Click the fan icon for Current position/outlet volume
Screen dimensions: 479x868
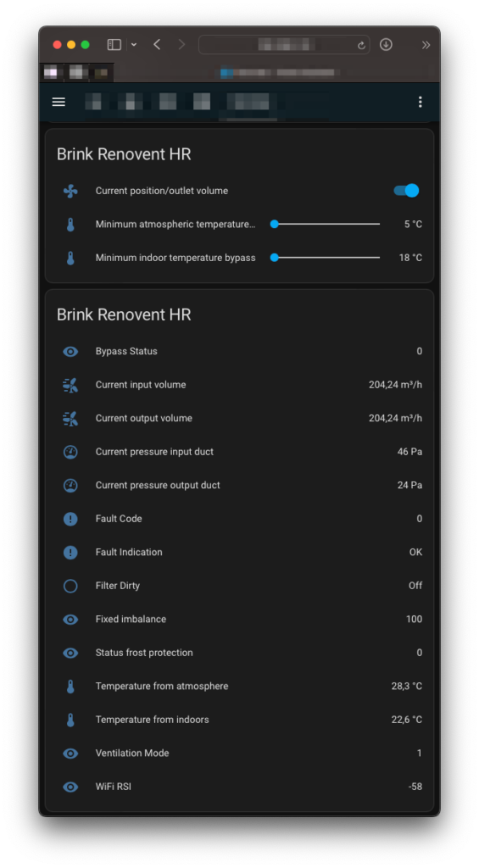pyautogui.click(x=70, y=191)
